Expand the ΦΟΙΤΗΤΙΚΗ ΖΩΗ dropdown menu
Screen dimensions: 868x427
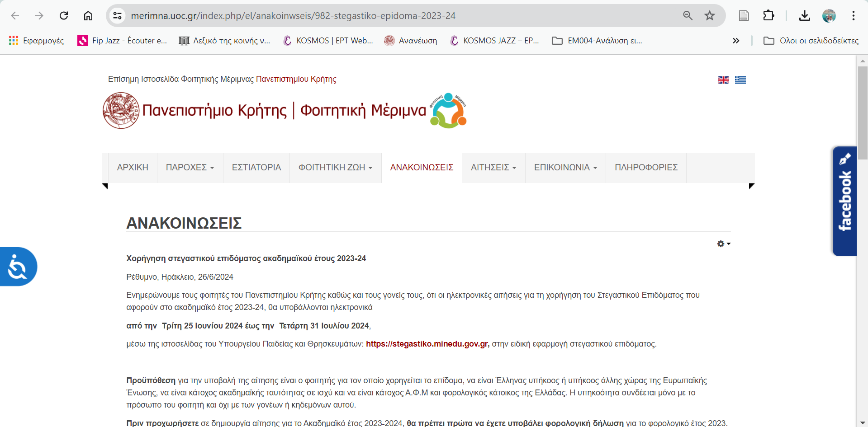point(335,168)
